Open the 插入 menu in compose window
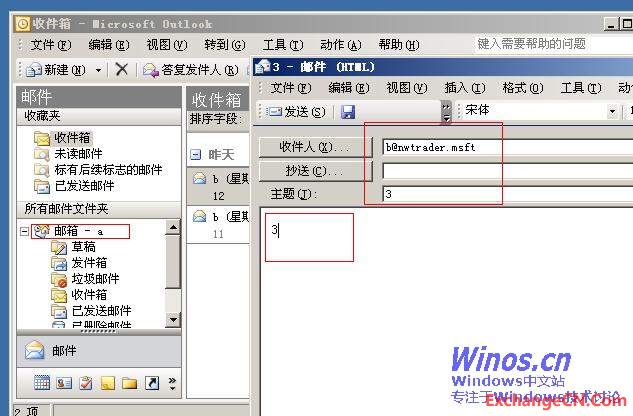The width and height of the screenshot is (633, 416). pos(464,88)
